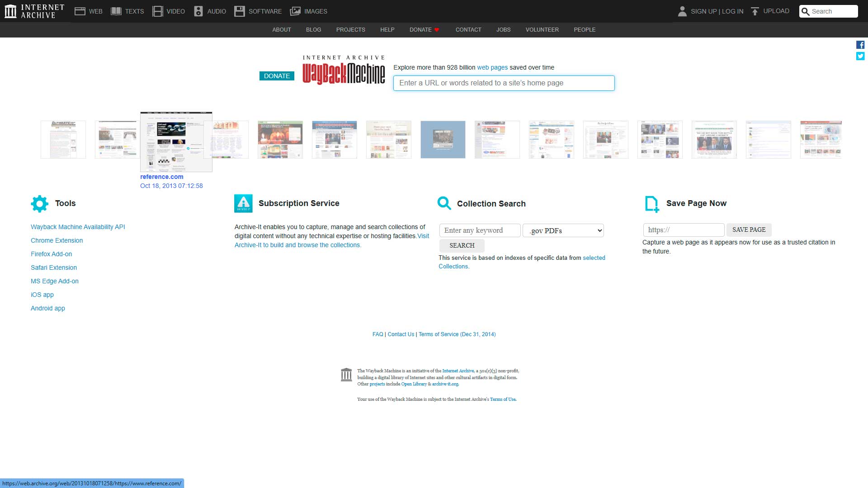Open the Firefox Add-on link
Screen dimensions: 868x488
click(52, 254)
